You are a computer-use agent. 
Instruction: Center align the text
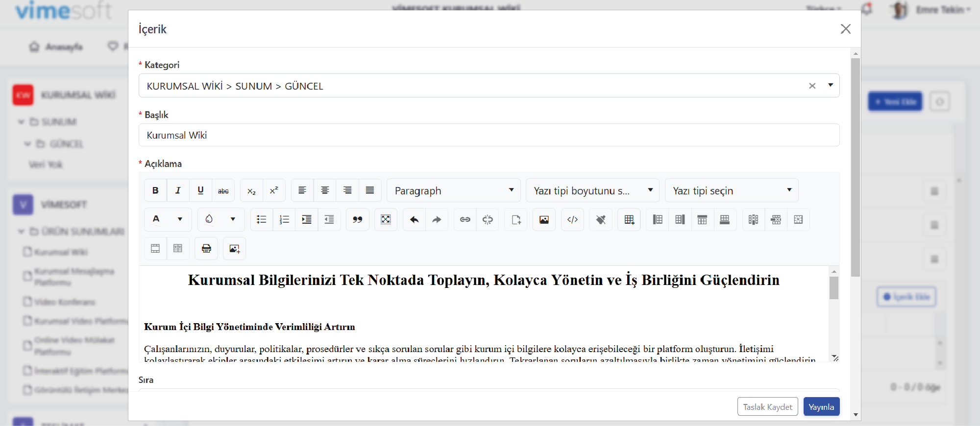pos(325,190)
